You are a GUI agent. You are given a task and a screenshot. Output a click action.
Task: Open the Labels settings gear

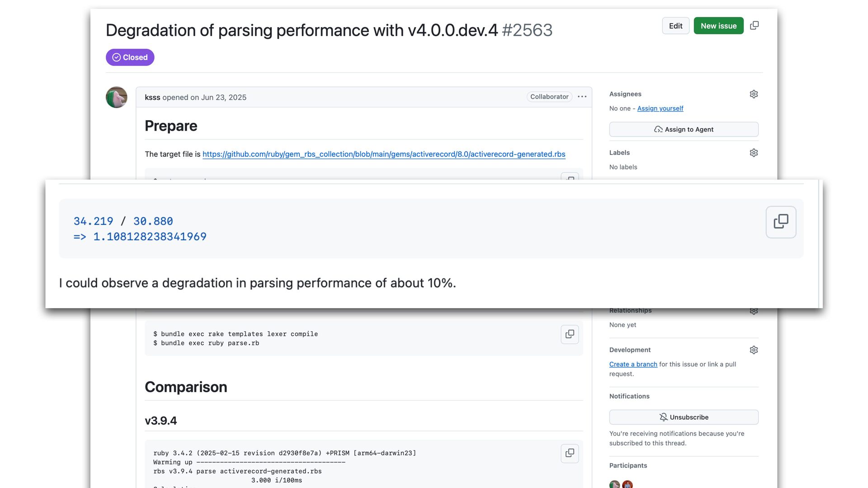[x=754, y=153]
